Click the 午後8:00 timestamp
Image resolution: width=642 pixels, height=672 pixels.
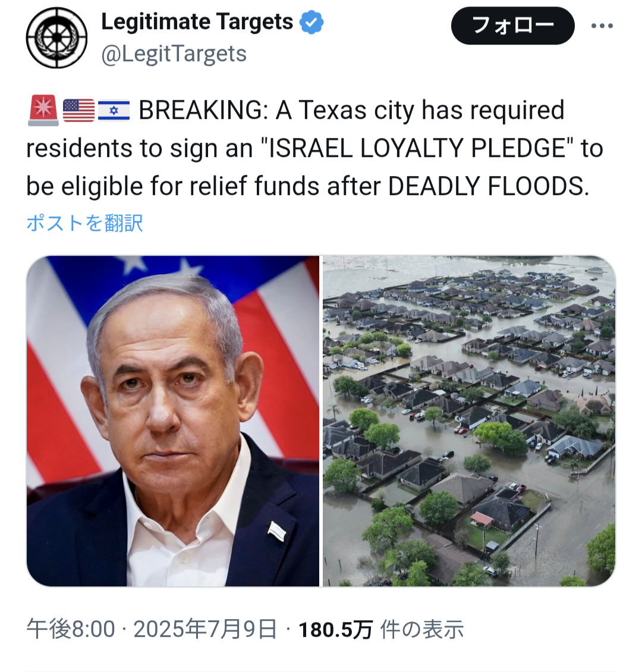click(x=71, y=630)
